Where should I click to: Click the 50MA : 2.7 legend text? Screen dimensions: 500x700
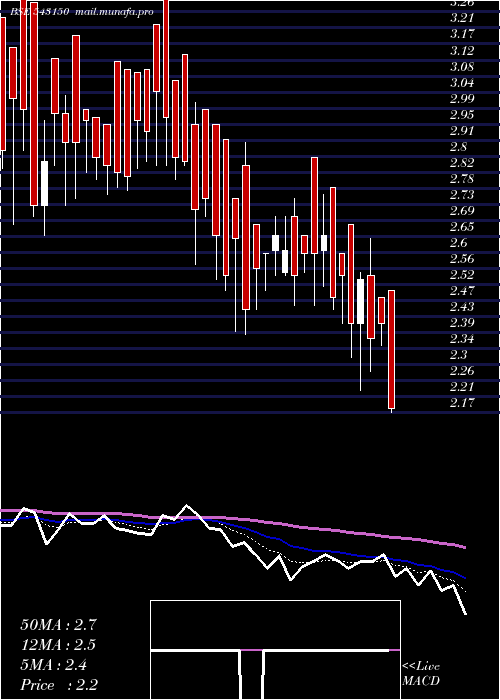[x=58, y=625]
